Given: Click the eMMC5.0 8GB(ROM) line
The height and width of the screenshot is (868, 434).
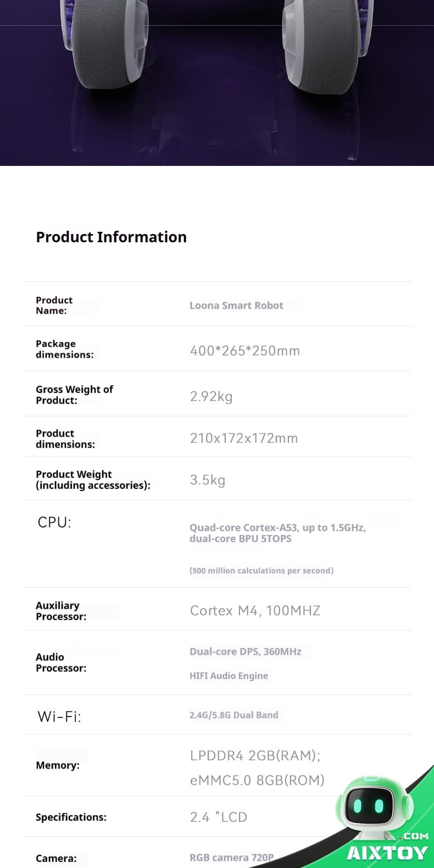Looking at the screenshot, I should point(257,780).
